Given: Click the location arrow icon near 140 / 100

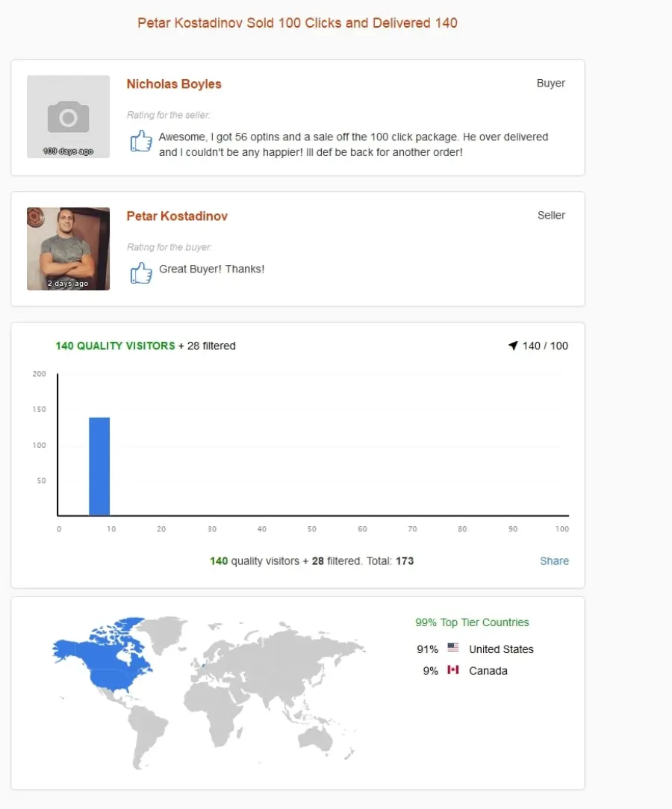Looking at the screenshot, I should click(512, 346).
